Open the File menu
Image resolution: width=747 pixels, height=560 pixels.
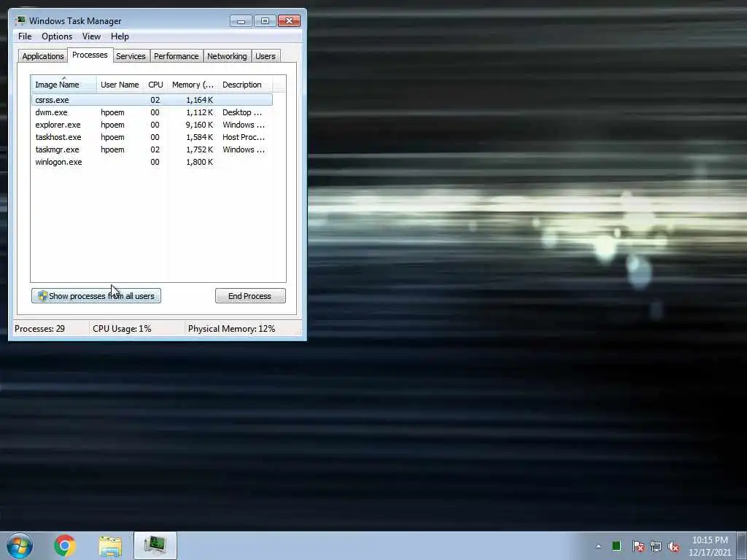25,36
